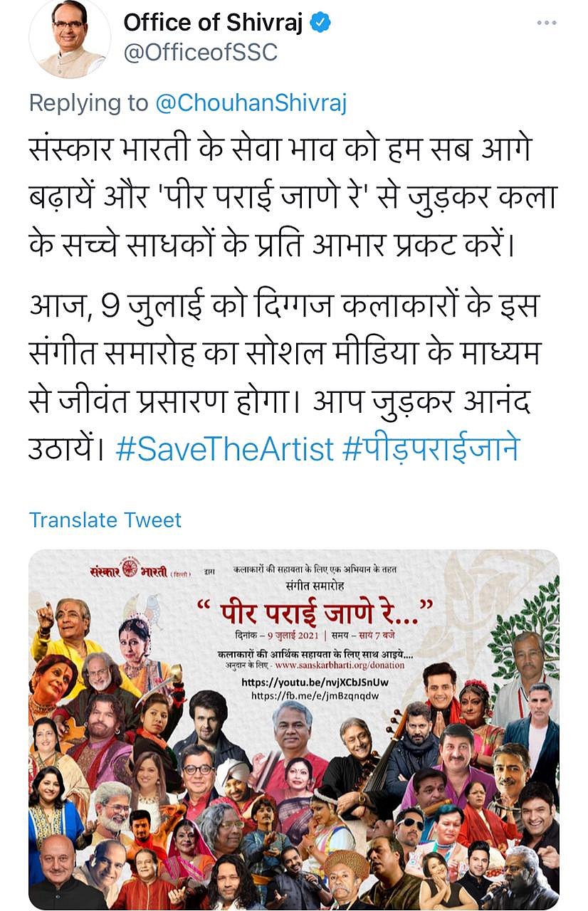Open the #पीड़पराईजाने hashtag

pos(432,449)
